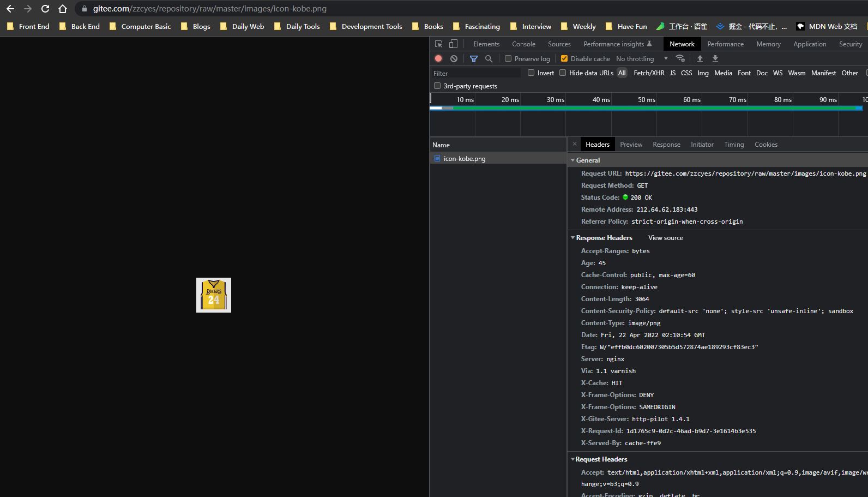Filter requests by CSS type
Viewport: 868px width, 497px height.
tap(686, 73)
